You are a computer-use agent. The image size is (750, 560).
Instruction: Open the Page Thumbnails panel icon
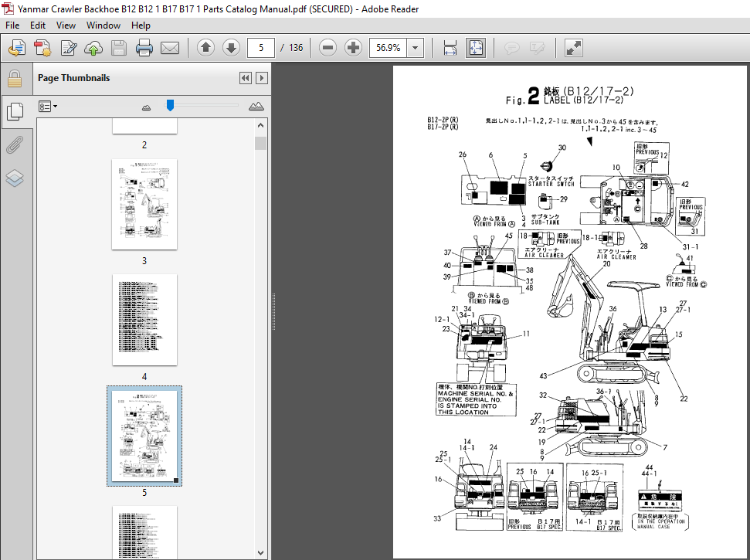[x=15, y=111]
